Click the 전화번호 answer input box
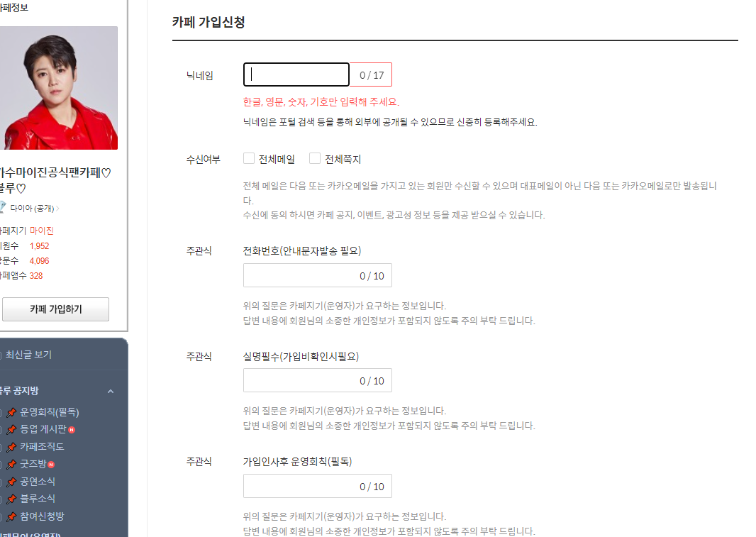 317,275
